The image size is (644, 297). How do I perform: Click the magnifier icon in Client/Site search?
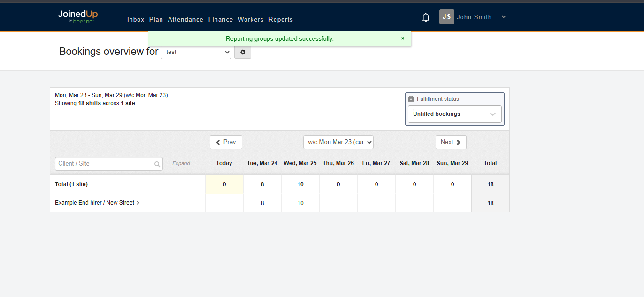pos(157,164)
